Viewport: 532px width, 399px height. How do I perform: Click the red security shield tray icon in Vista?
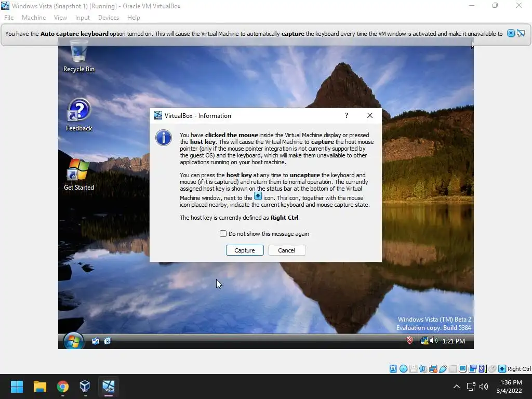(x=410, y=340)
